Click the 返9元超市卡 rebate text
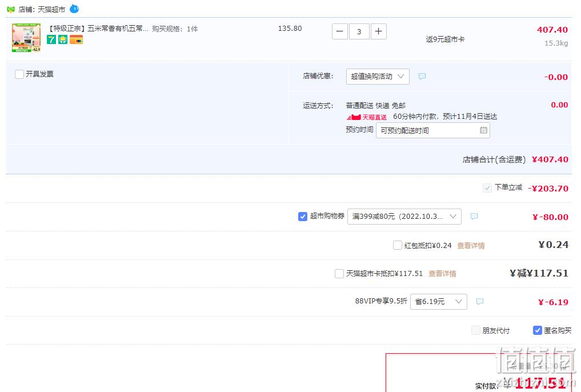581x392 pixels. 445,39
